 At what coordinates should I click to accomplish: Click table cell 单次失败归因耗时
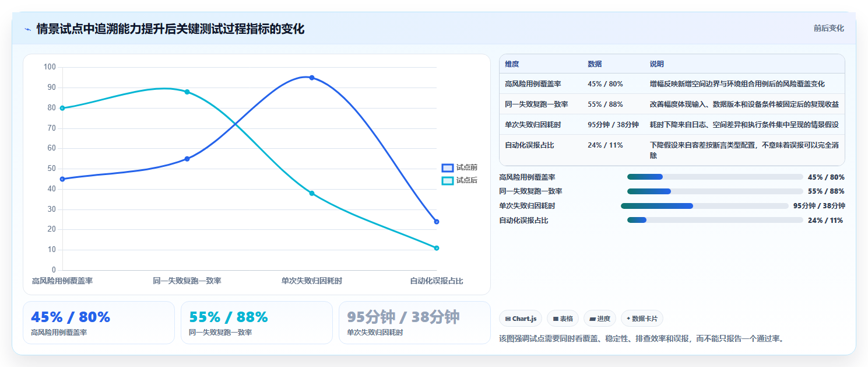(533, 125)
